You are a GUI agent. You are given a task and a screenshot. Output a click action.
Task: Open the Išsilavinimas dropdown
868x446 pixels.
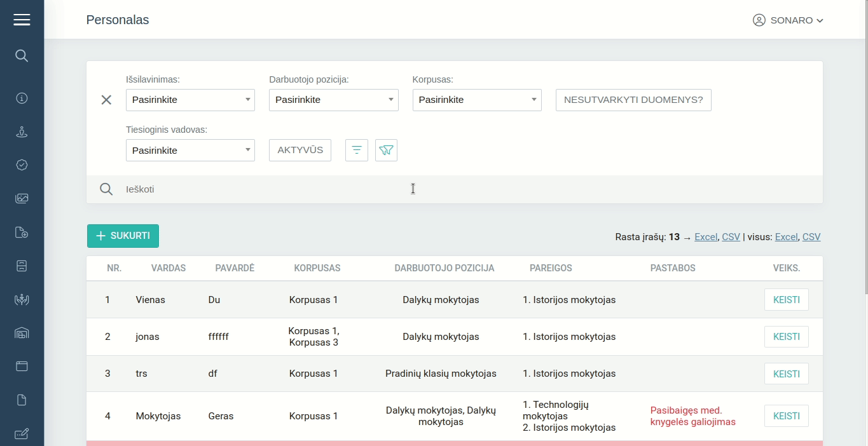(190, 100)
